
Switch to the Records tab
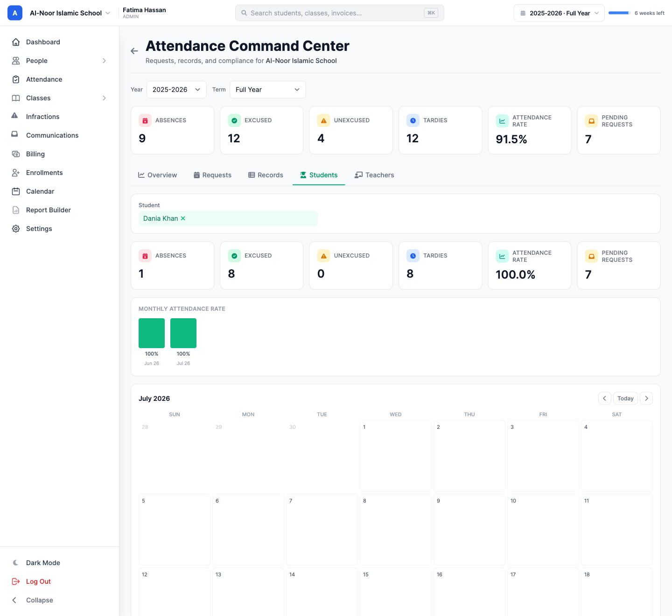(x=266, y=175)
